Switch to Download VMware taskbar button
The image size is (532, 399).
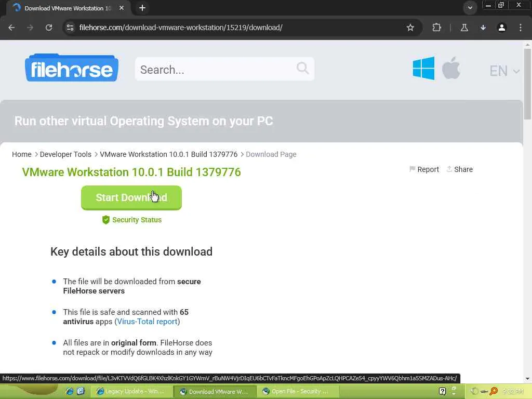tap(215, 392)
